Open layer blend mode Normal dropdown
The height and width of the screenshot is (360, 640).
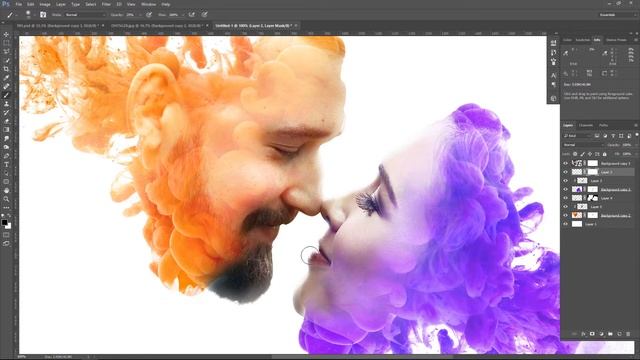(583, 145)
